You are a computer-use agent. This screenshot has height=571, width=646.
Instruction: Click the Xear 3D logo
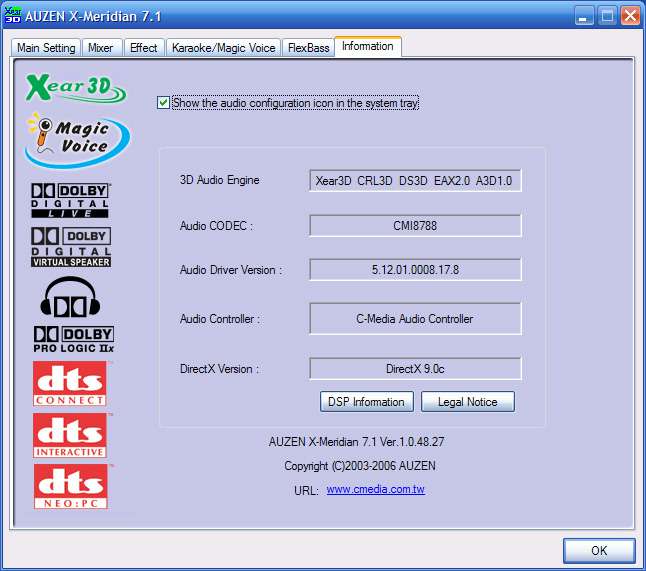[x=76, y=88]
